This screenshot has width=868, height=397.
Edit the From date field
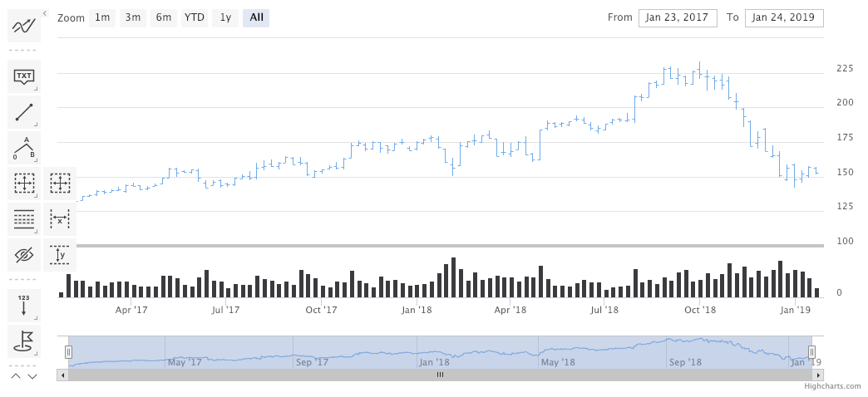coord(678,17)
